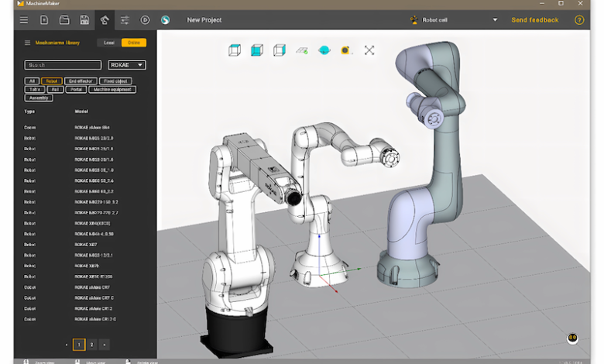
Task: Focus the library Search field
Action: [63, 65]
